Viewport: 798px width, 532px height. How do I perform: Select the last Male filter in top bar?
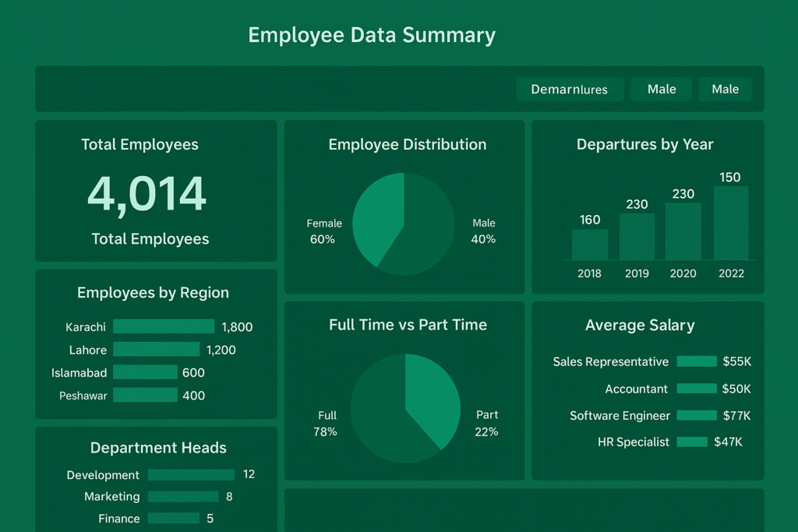[725, 90]
